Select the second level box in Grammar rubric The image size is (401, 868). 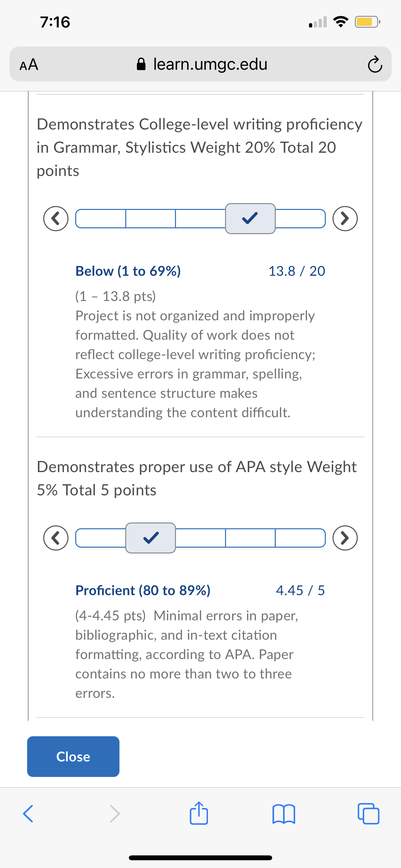151,218
